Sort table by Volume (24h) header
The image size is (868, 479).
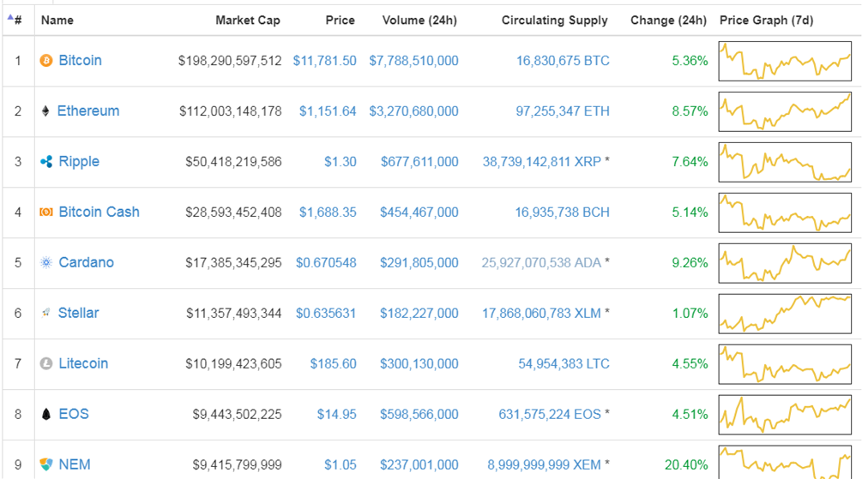click(419, 21)
